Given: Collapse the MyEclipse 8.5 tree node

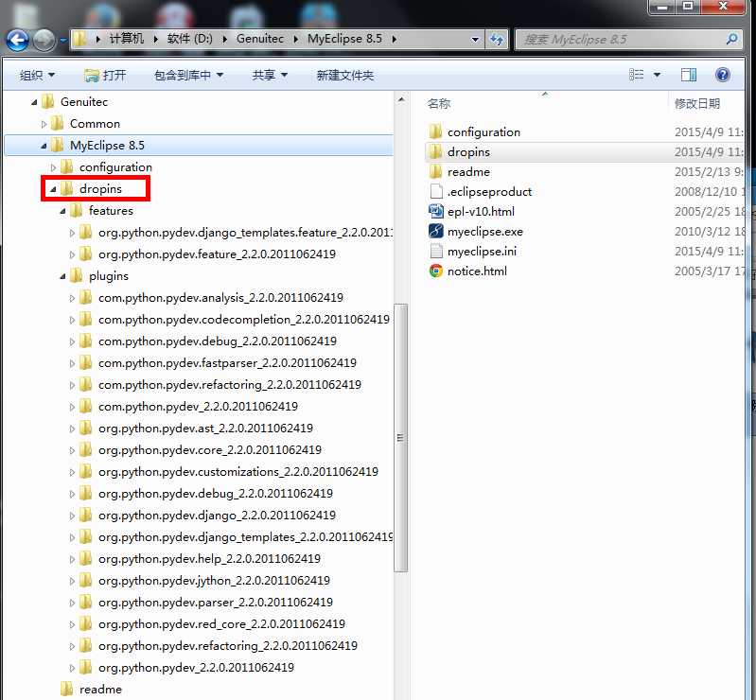Looking at the screenshot, I should (x=44, y=146).
